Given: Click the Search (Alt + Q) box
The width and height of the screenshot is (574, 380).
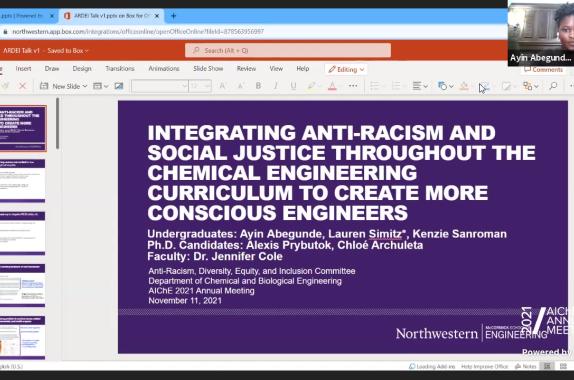Looking at the screenshot, I should [x=288, y=50].
